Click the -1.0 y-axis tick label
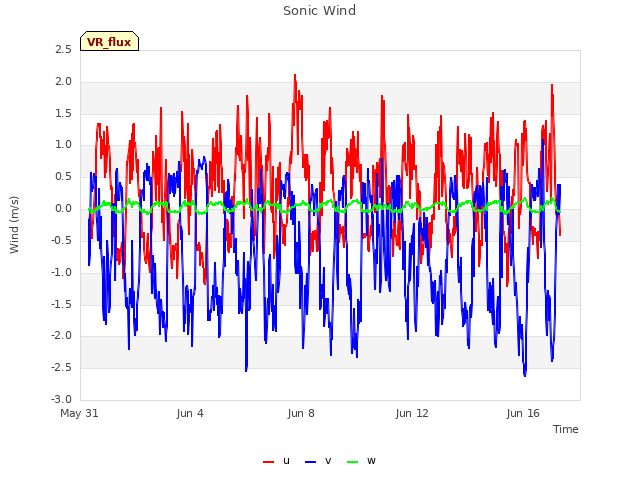640x480 pixels. [x=61, y=272]
